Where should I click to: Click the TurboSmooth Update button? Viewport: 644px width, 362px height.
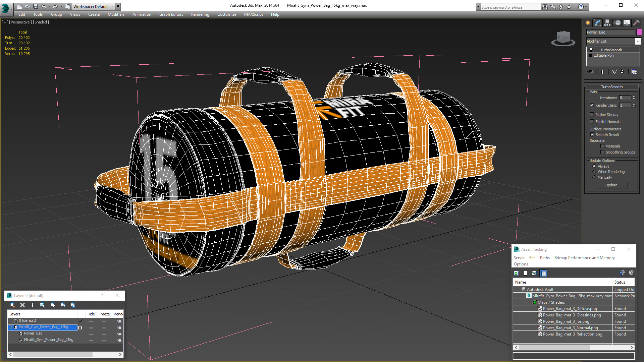pyautogui.click(x=611, y=185)
